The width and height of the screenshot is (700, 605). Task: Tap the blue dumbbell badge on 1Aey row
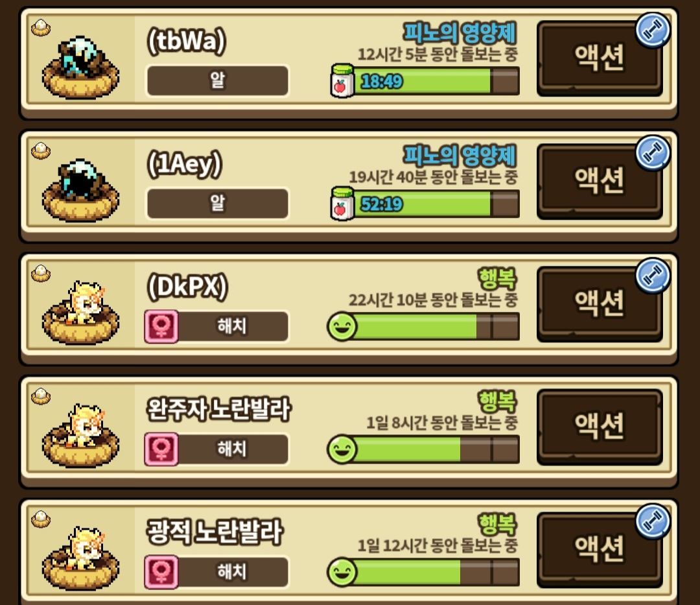pyautogui.click(x=653, y=153)
